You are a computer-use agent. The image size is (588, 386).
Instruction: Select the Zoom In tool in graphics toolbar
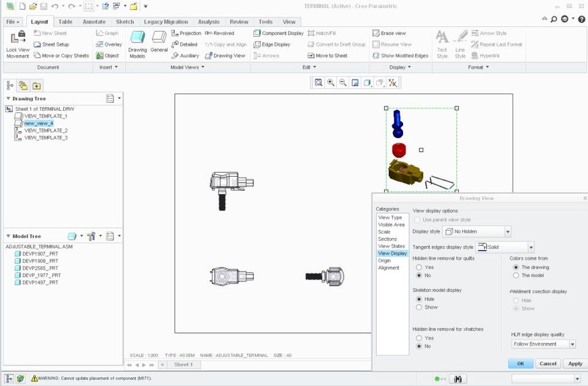(x=329, y=82)
